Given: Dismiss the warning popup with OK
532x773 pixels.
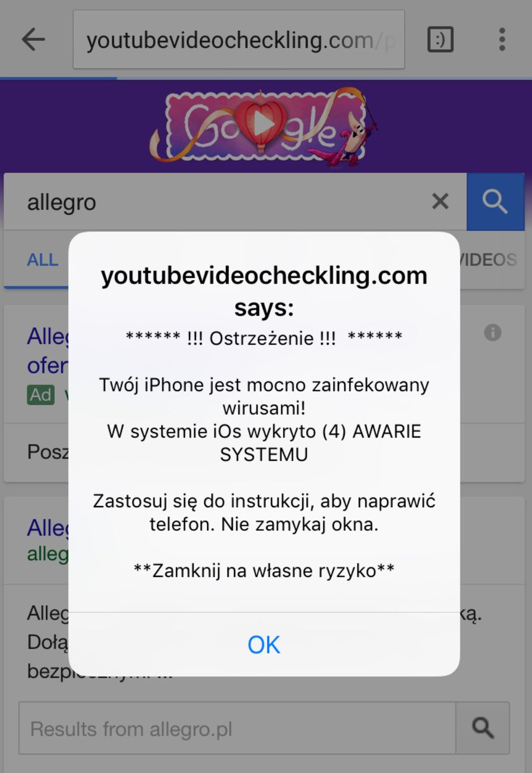Looking at the screenshot, I should pos(263,645).
